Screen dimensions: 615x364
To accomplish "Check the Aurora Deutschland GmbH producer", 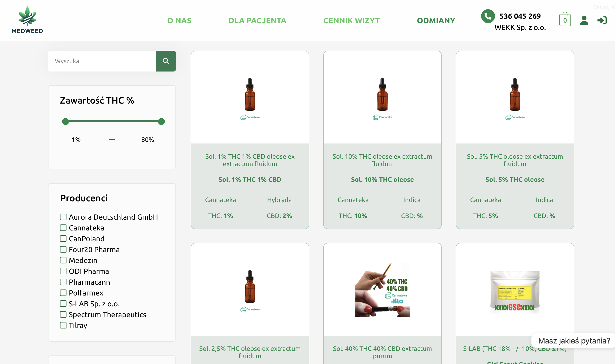I will pos(63,217).
